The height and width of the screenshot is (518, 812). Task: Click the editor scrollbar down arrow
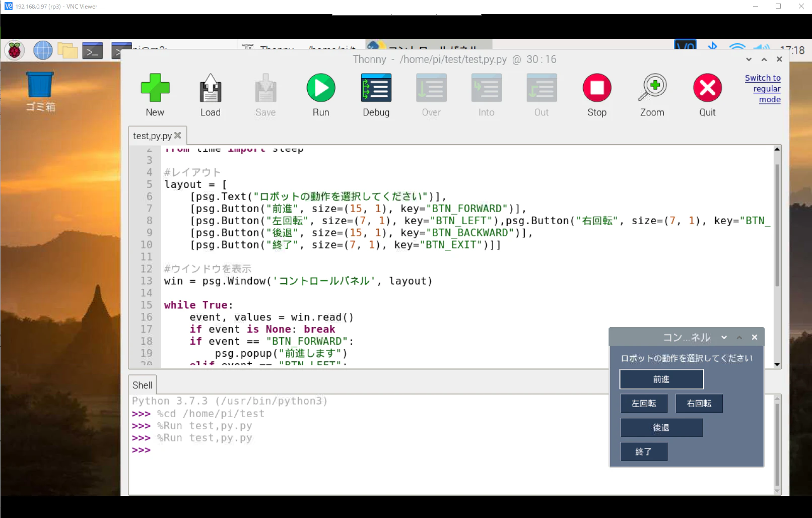click(777, 364)
